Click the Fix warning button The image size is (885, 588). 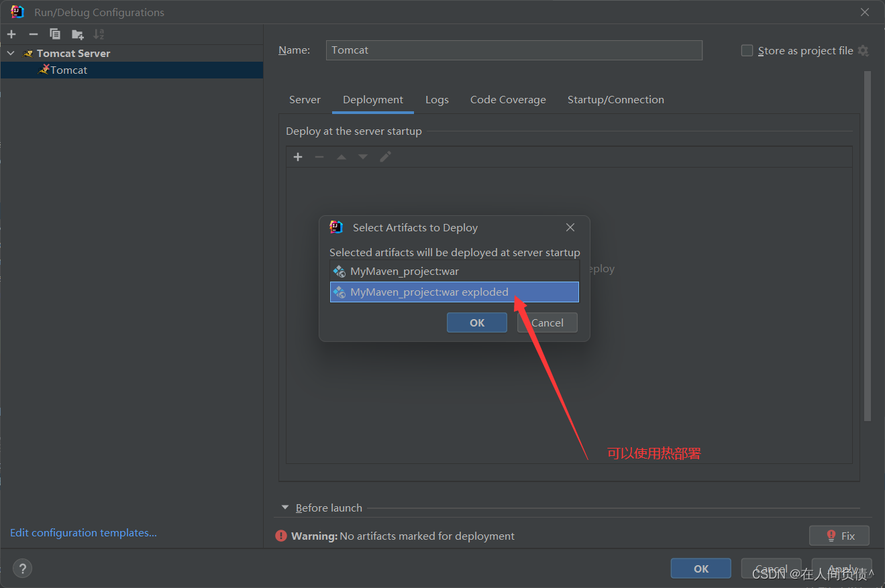pyautogui.click(x=839, y=536)
